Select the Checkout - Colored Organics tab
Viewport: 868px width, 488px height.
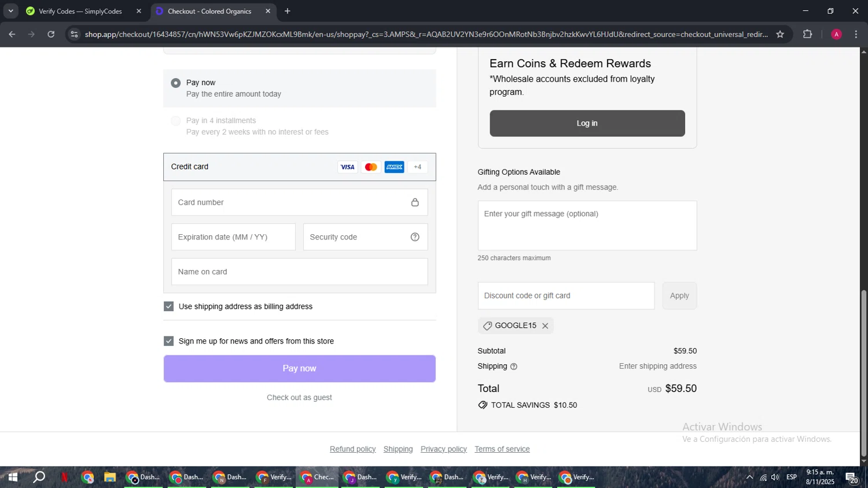coord(213,11)
